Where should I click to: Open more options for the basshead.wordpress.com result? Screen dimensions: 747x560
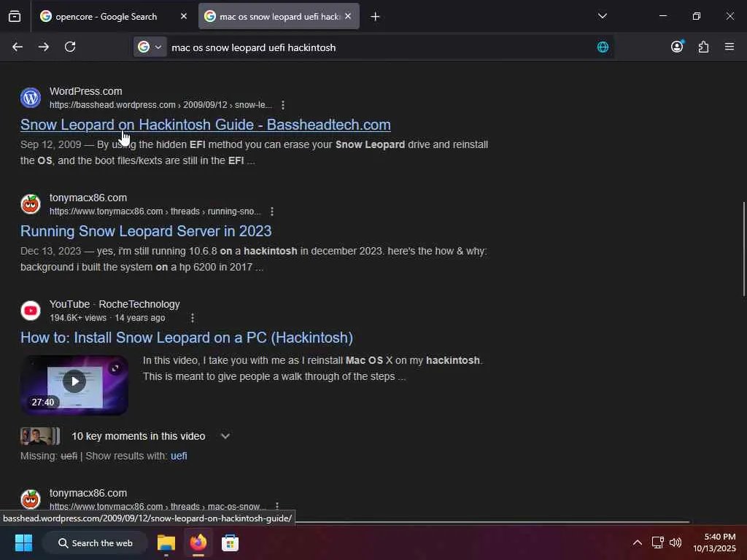283,105
